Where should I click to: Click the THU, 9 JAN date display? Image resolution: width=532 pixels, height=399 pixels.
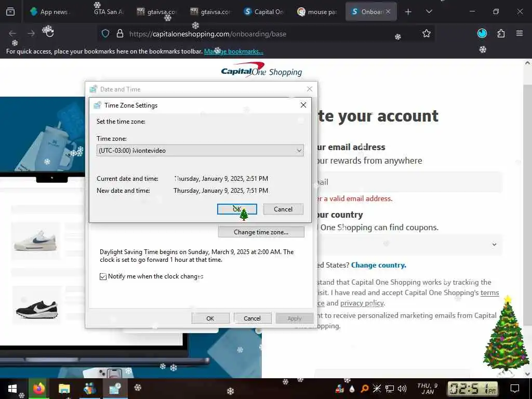tap(428, 389)
